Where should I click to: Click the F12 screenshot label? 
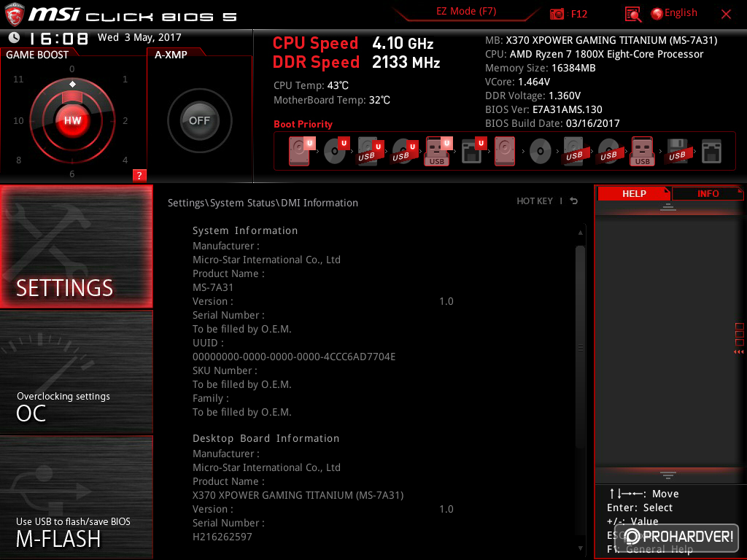tap(578, 15)
